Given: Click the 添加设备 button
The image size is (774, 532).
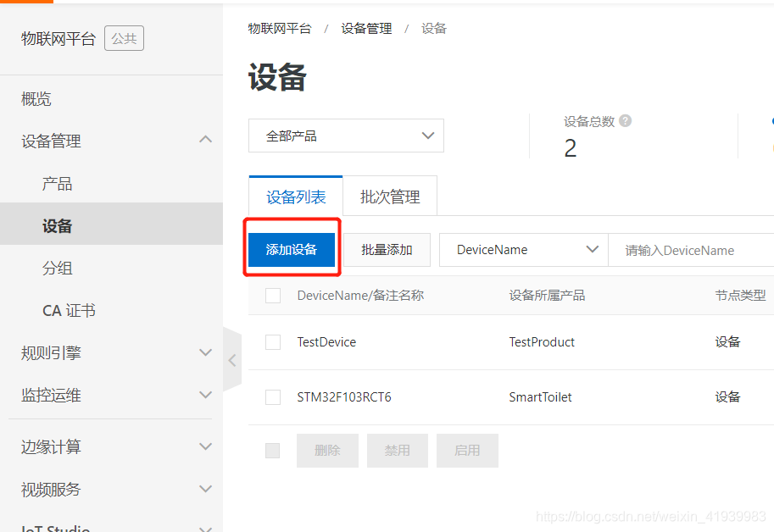Looking at the screenshot, I should (292, 249).
